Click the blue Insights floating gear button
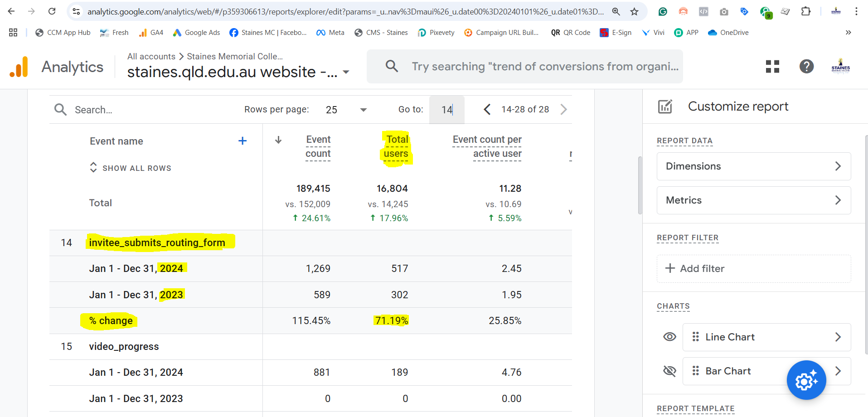This screenshot has width=868, height=417. tap(806, 380)
